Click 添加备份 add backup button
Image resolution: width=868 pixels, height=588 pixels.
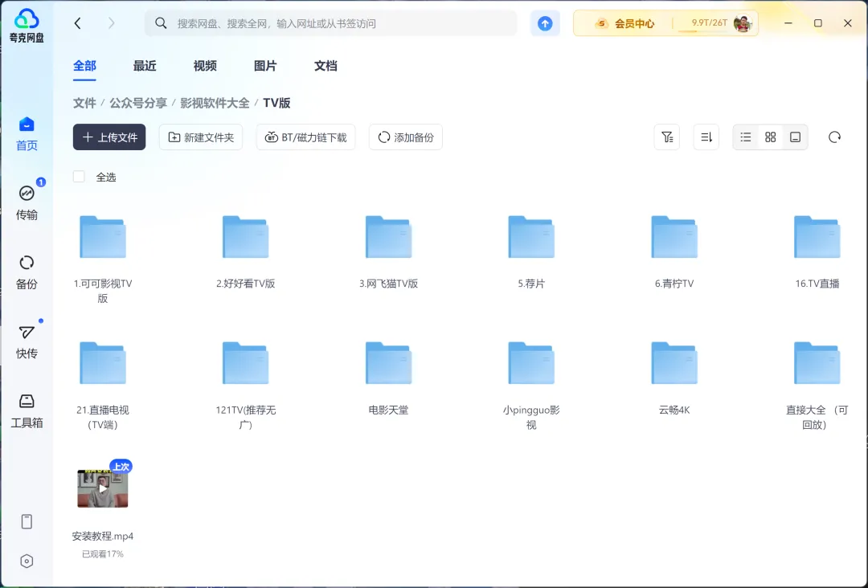pyautogui.click(x=406, y=137)
